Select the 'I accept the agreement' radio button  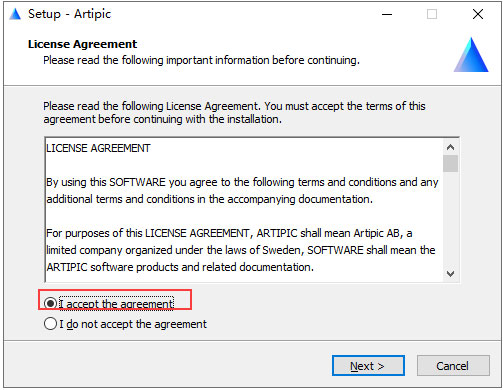[x=50, y=303]
